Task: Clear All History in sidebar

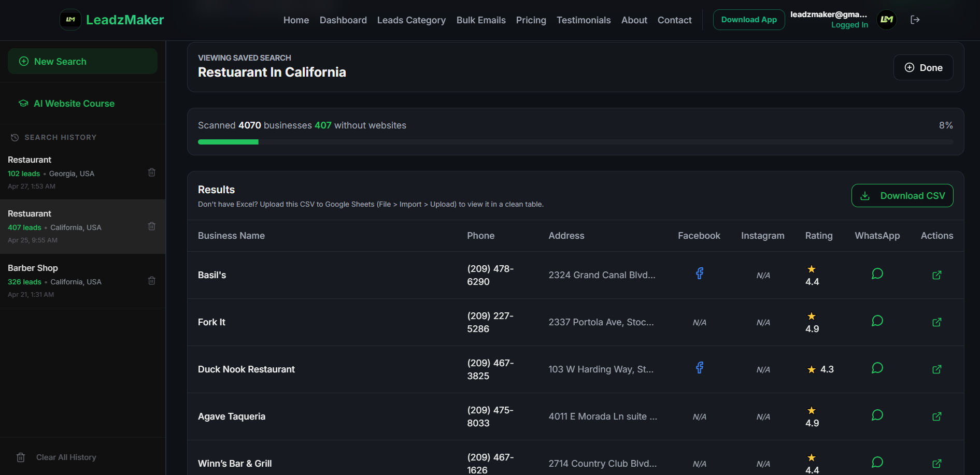Action: 56,457
